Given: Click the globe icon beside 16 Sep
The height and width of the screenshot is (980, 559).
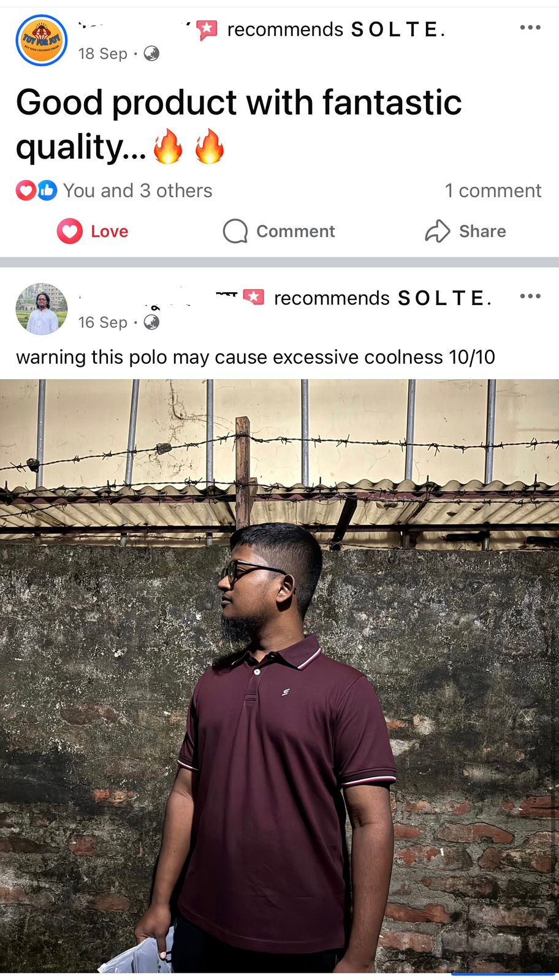Looking at the screenshot, I should (151, 322).
